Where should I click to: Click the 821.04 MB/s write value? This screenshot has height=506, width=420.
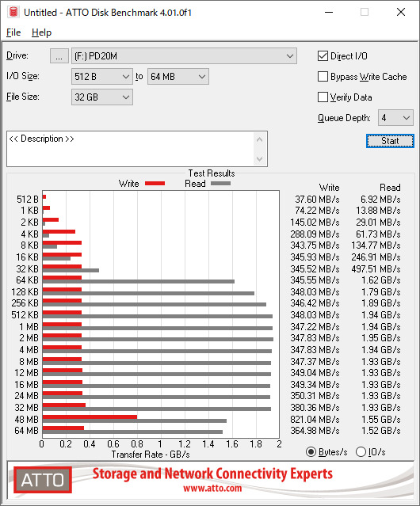click(315, 419)
